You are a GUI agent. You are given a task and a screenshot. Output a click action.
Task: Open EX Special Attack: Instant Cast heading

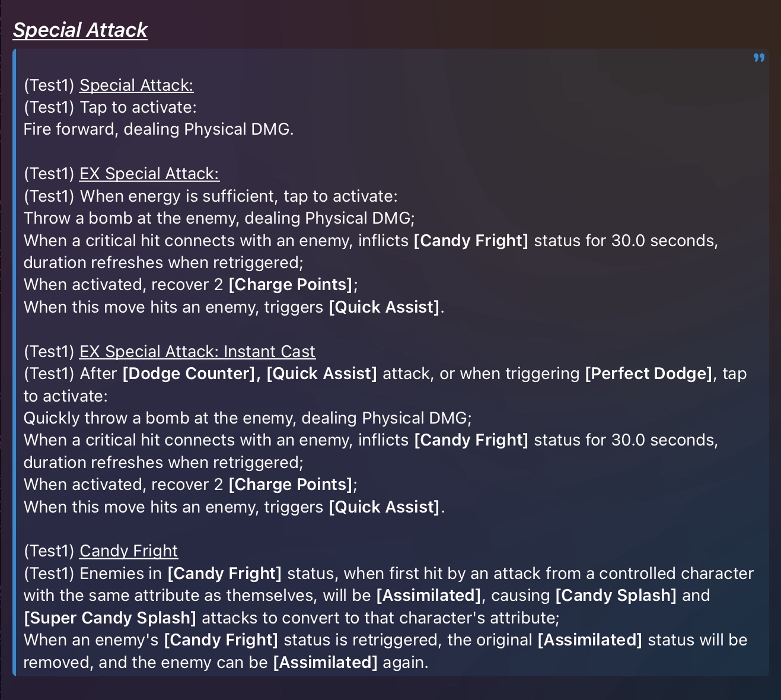coord(197,351)
